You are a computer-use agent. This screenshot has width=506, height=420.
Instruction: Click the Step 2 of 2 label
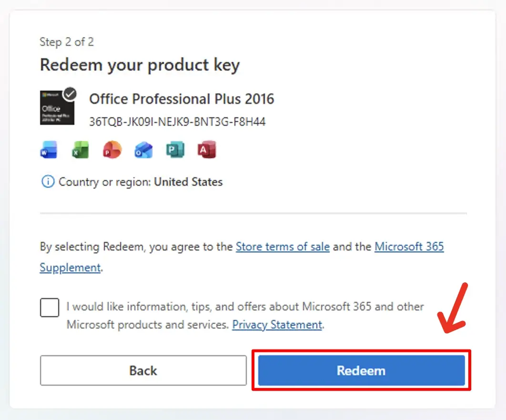(67, 42)
